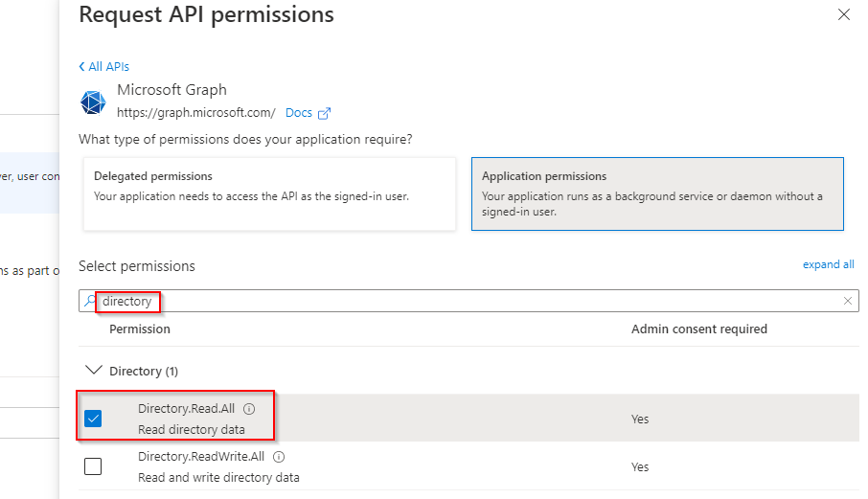Click the magnifier icon in search box
The height and width of the screenshot is (499, 868).
(x=90, y=301)
